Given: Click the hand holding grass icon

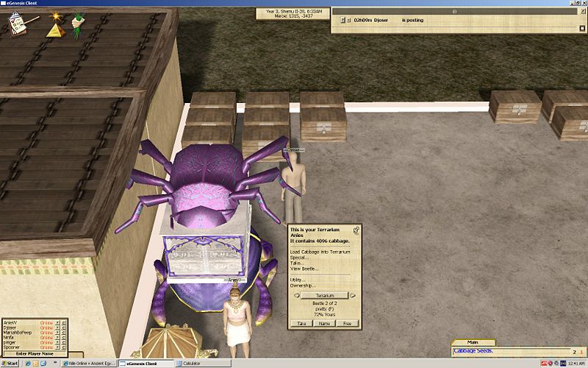Looking at the screenshot, I should tap(78, 25).
